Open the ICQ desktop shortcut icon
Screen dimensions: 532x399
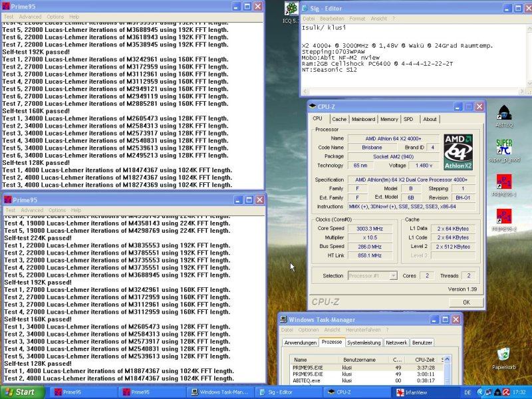pos(291,9)
